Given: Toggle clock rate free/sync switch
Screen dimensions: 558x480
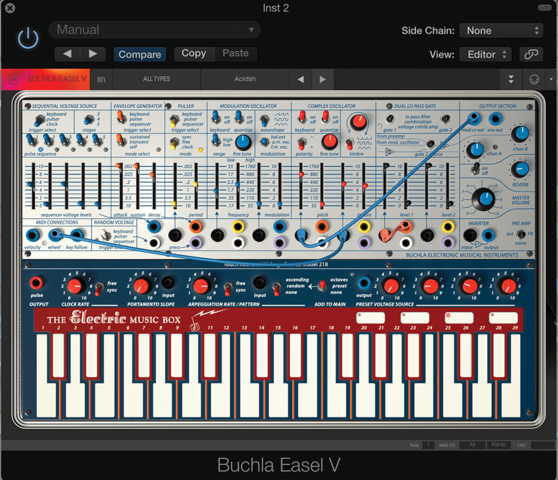Looking at the screenshot, I should 98,288.
